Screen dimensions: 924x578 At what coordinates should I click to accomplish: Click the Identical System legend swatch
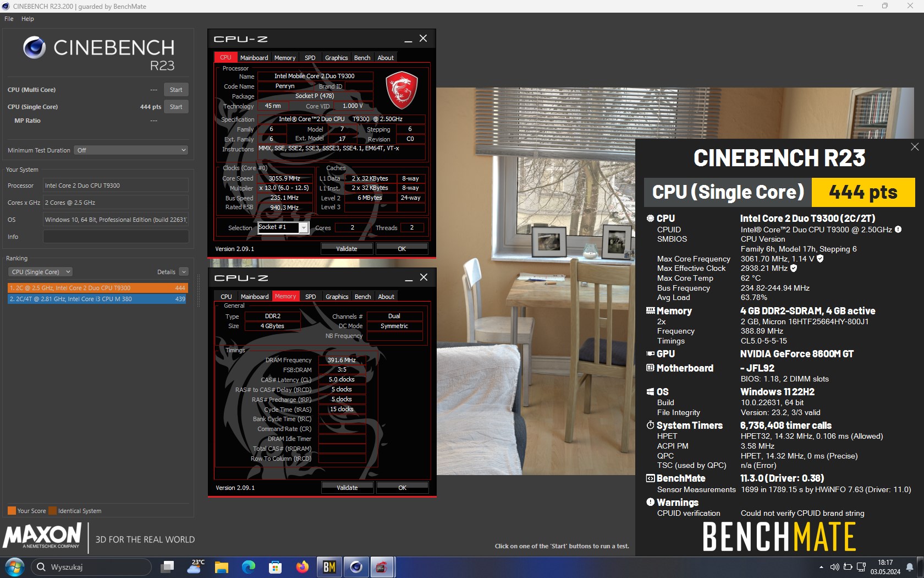point(52,511)
